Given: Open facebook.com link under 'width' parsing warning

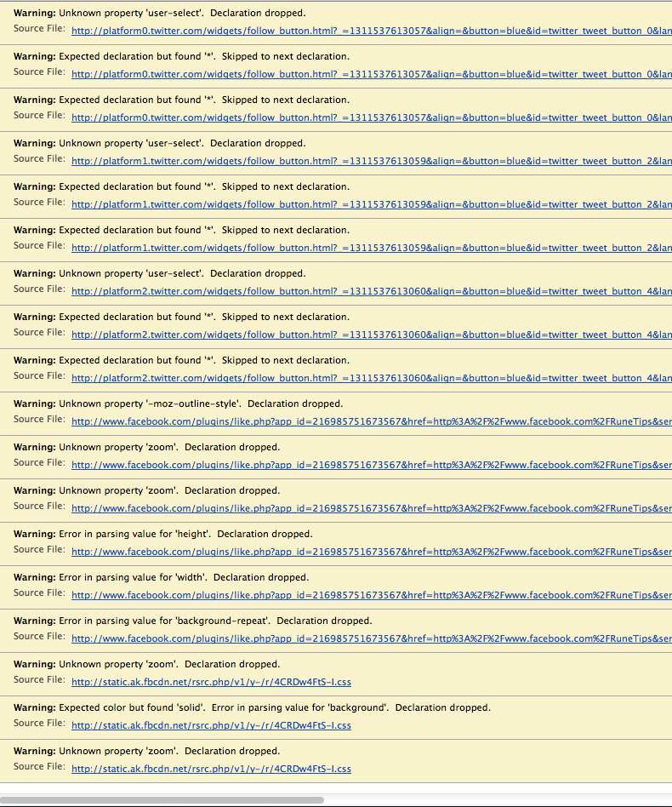Looking at the screenshot, I should (x=371, y=595).
